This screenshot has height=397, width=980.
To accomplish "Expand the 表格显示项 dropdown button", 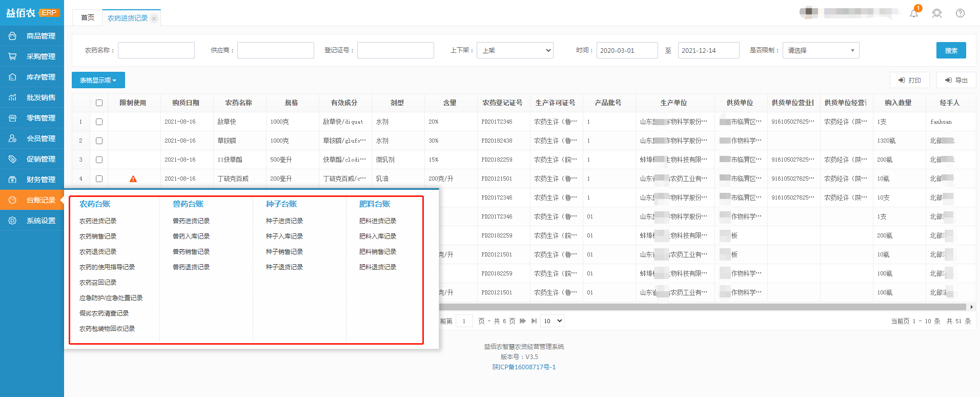I will tap(98, 81).
